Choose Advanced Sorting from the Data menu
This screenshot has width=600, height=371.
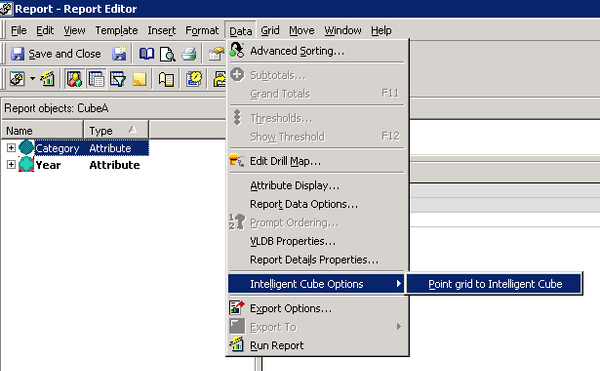pyautogui.click(x=316, y=51)
